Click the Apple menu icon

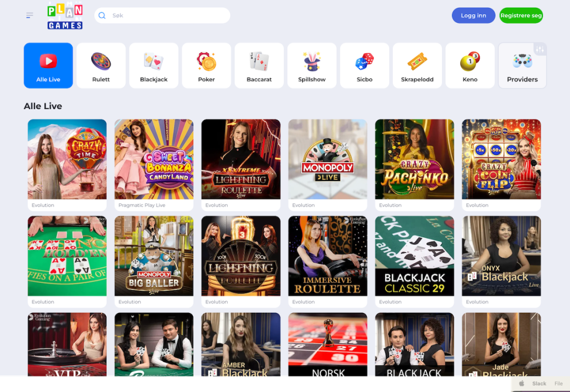point(521,383)
